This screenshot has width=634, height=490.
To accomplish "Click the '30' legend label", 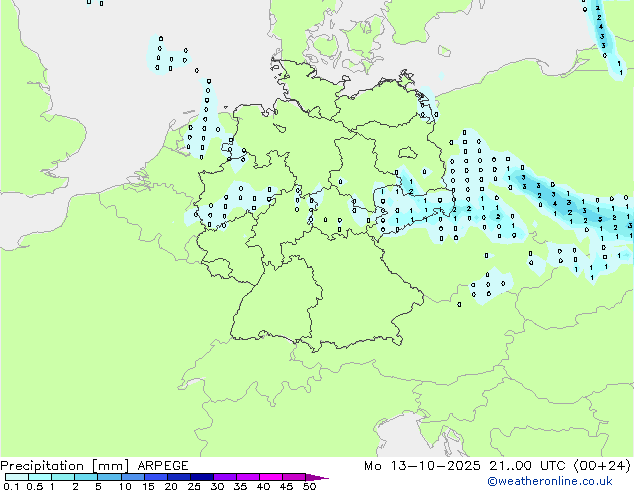I will [217, 486].
